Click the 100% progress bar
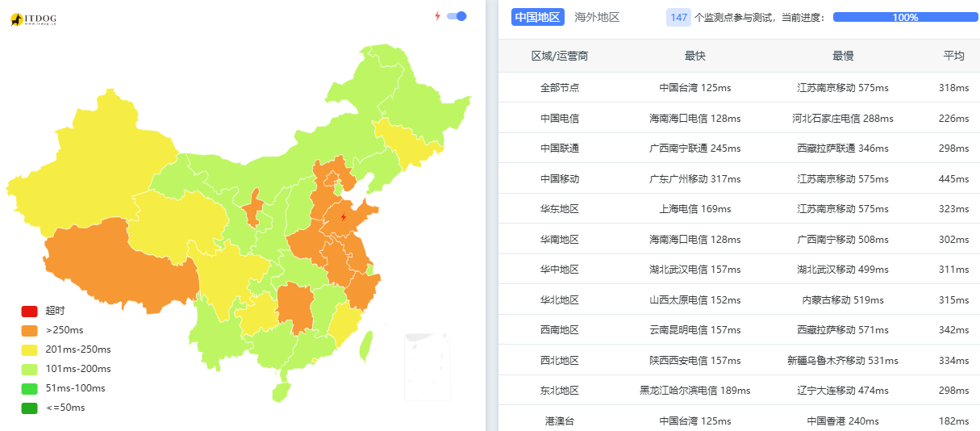980x431 pixels. point(905,17)
